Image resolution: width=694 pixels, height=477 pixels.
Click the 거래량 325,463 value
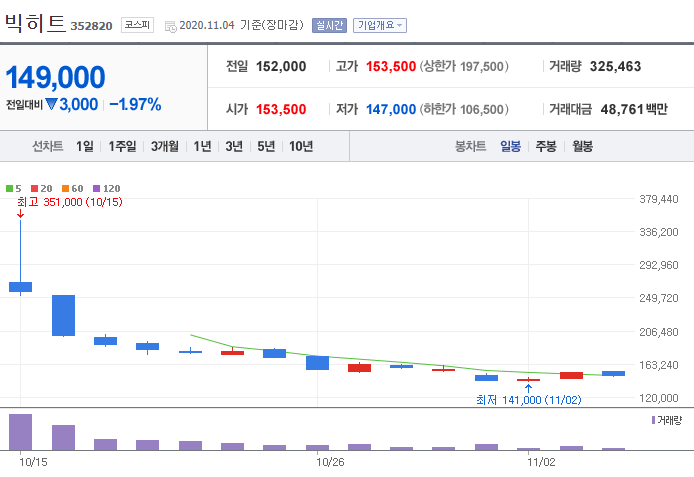click(x=615, y=66)
